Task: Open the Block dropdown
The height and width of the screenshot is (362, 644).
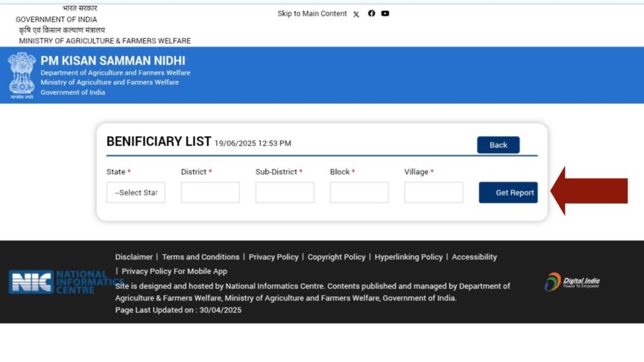Action: [359, 193]
